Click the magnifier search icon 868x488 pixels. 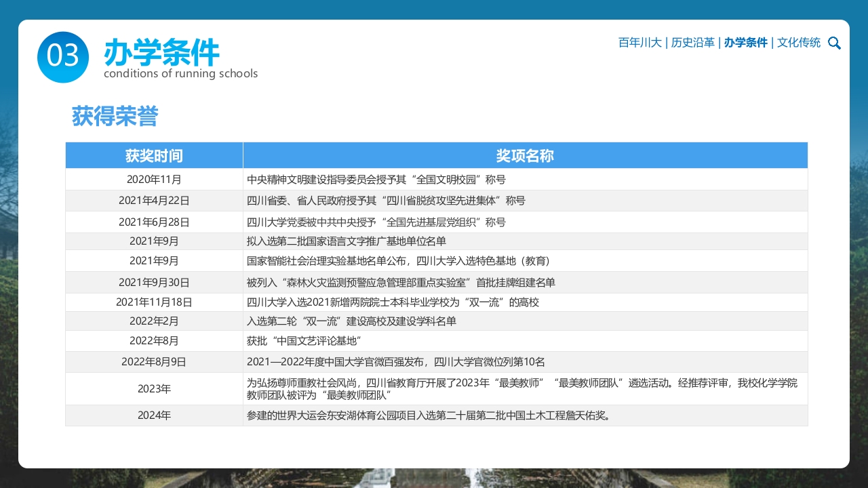(x=835, y=43)
